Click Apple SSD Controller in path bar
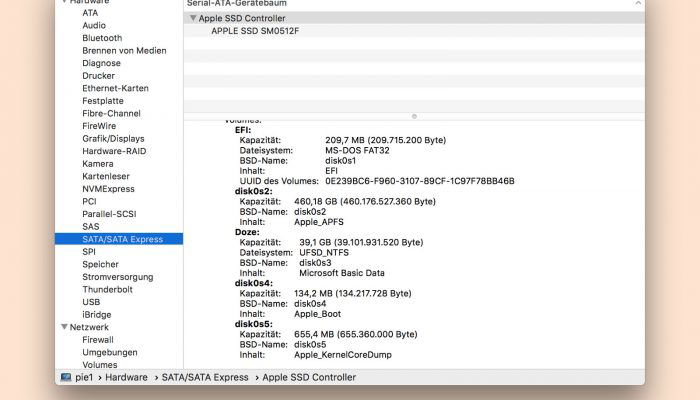 [x=309, y=377]
